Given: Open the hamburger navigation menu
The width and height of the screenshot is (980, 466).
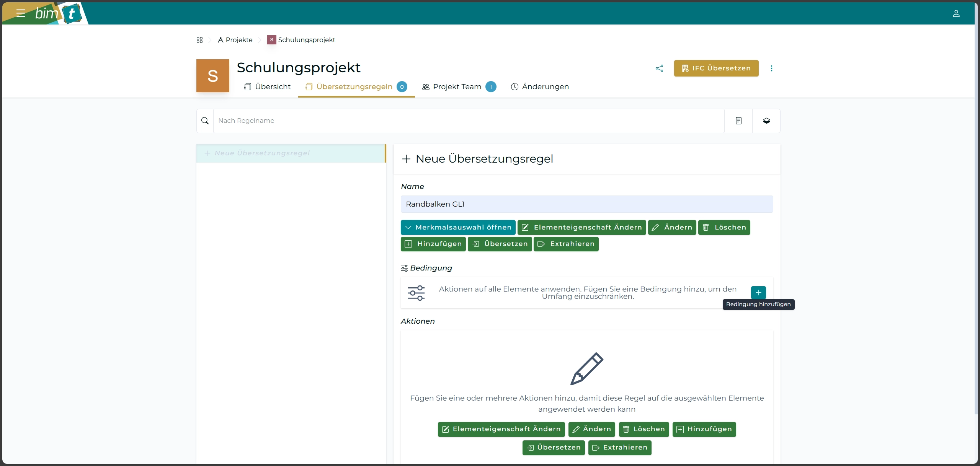Looking at the screenshot, I should coord(21,13).
